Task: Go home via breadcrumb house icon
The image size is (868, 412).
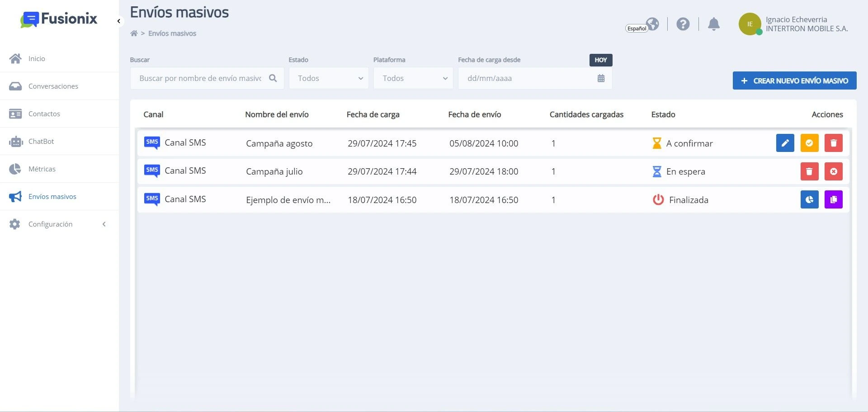Action: pos(134,33)
